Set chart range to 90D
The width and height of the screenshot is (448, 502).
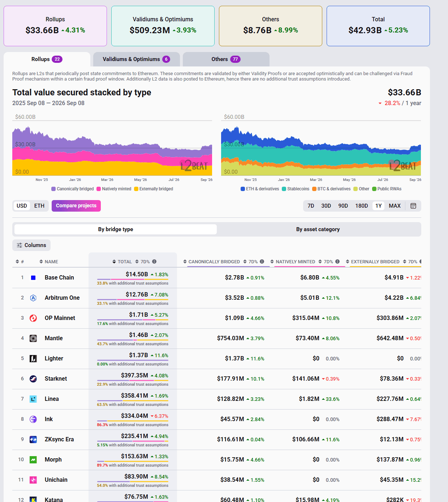[343, 206]
